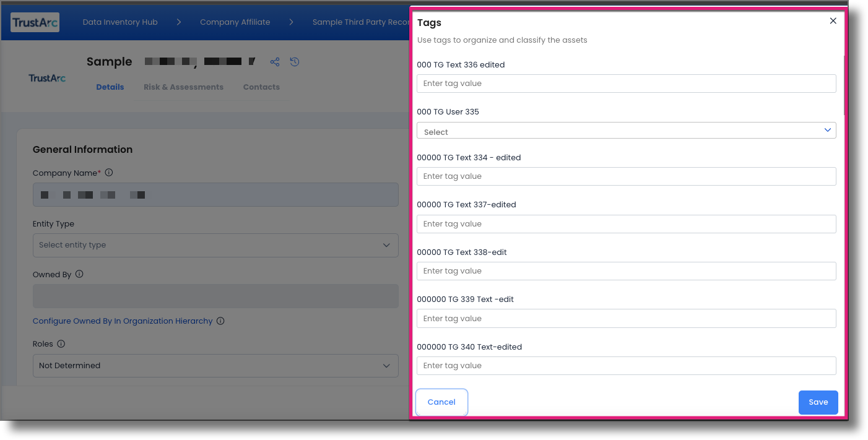
Task: Click the Tags panel heading
Action: click(429, 23)
